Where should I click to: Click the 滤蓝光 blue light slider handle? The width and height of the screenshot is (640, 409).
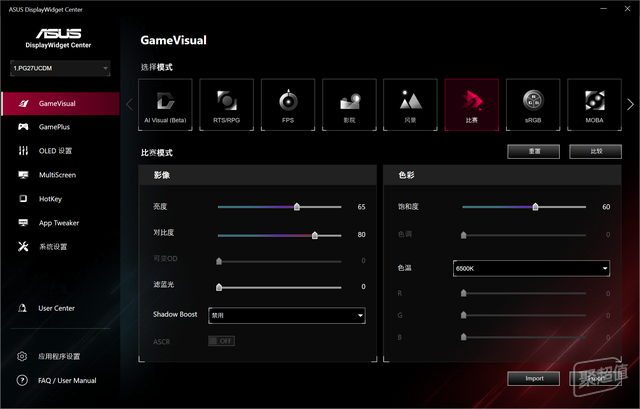coord(219,287)
